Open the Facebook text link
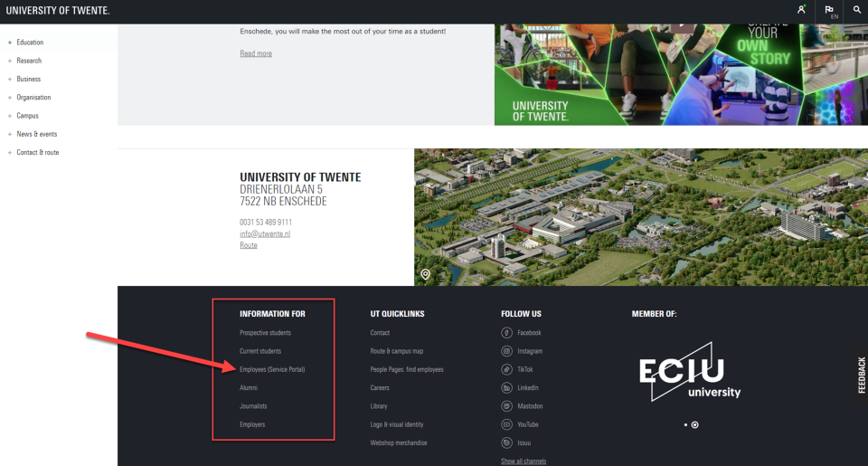The image size is (868, 466). tap(529, 332)
